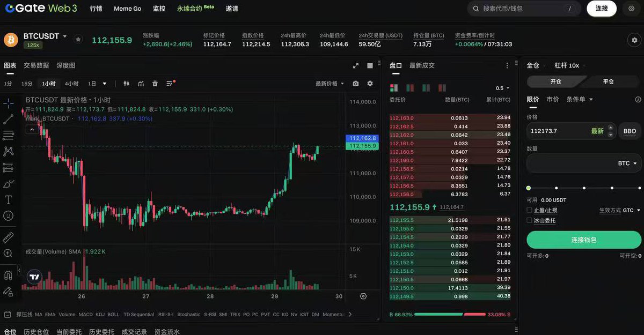Expand chart to fullscreen

click(355, 65)
